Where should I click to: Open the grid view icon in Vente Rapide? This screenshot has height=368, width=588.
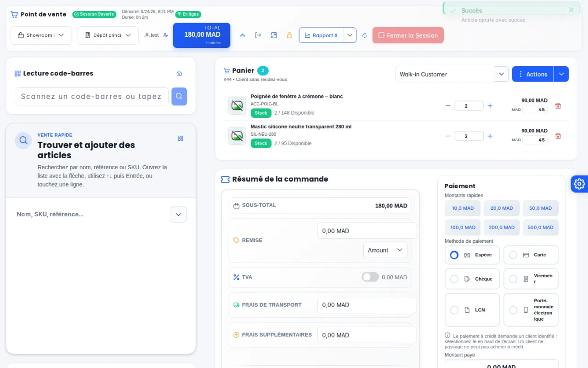click(181, 138)
